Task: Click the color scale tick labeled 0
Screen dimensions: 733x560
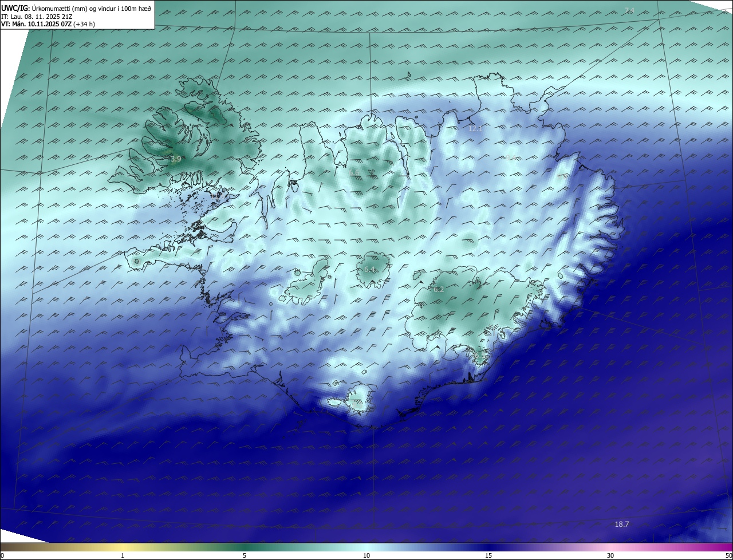Action: coord(2,555)
